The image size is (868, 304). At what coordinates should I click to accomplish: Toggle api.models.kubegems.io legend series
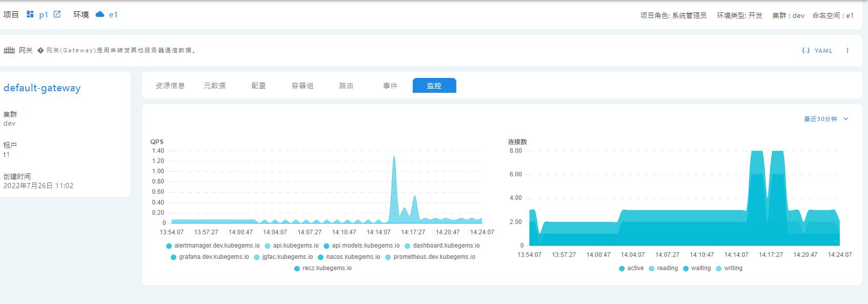click(x=361, y=246)
